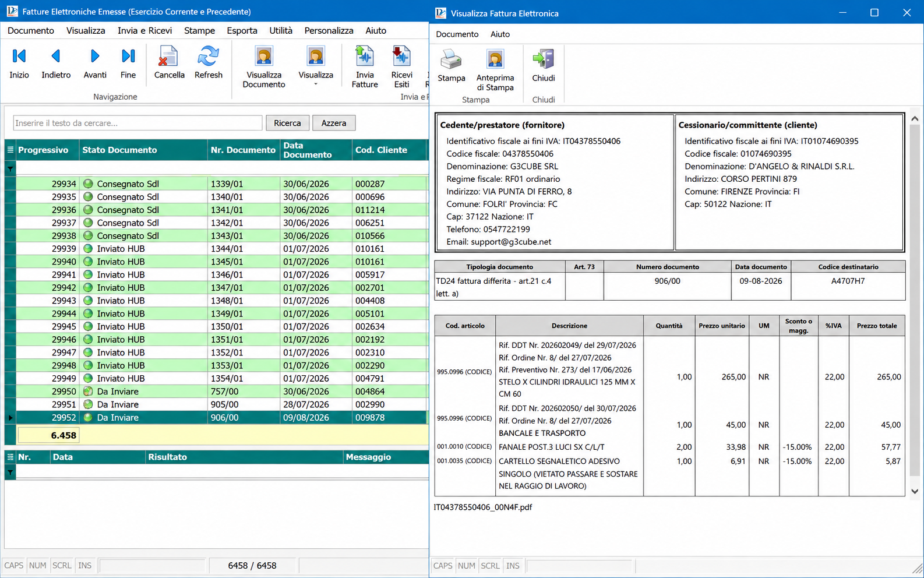Open Documento menu in invoice viewer
The width and height of the screenshot is (924, 578).
coord(457,34)
